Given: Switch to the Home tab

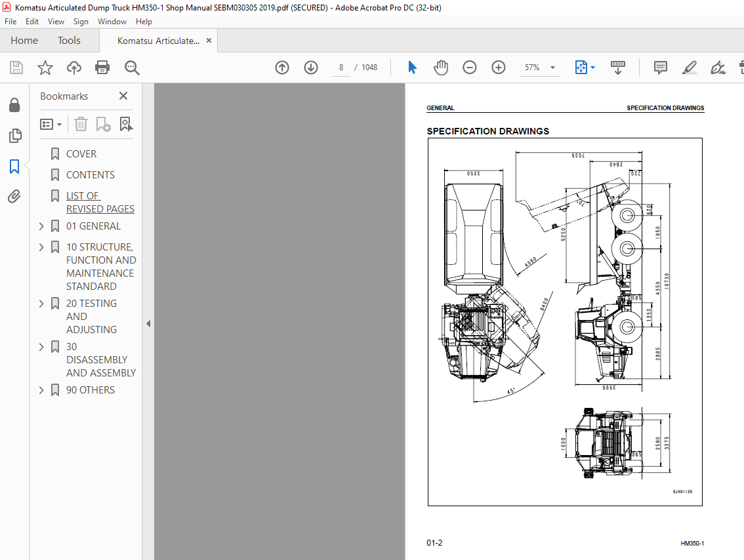Looking at the screenshot, I should point(24,41).
